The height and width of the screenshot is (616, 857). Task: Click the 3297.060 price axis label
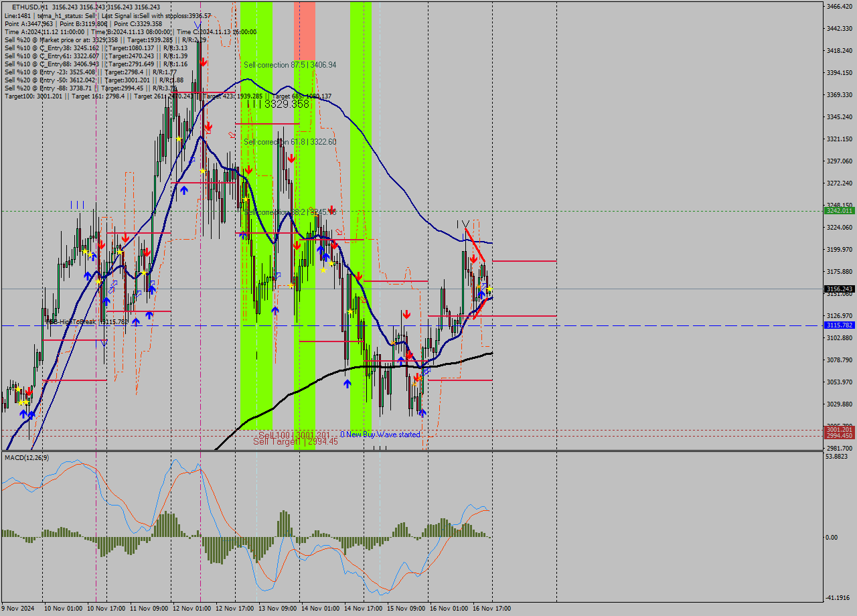(839, 161)
